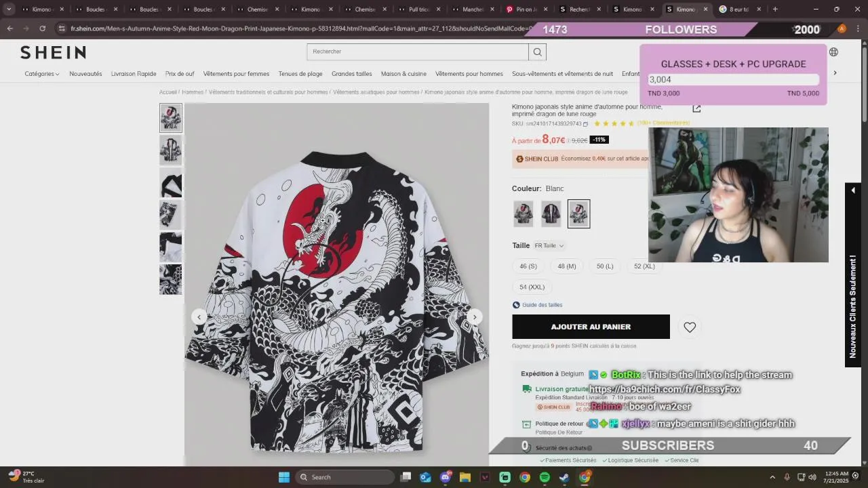Open Nouveautés menu item
Viewport: 868px width, 488px height.
pos(85,74)
